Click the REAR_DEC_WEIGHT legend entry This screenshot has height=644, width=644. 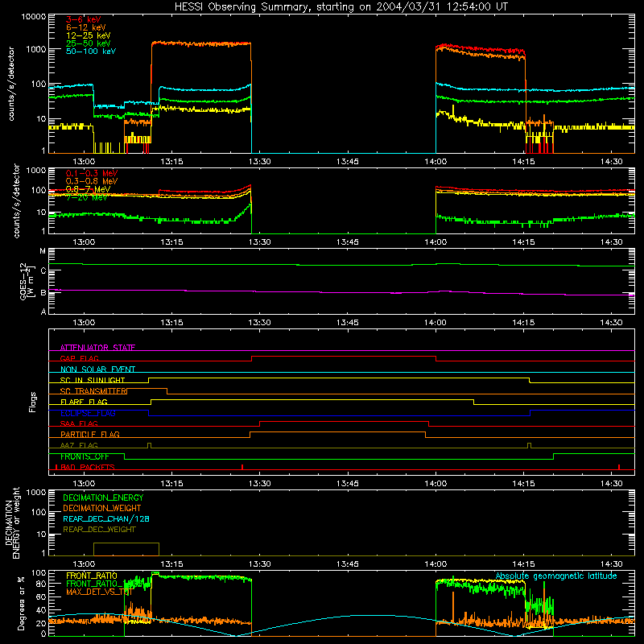[x=99, y=530]
